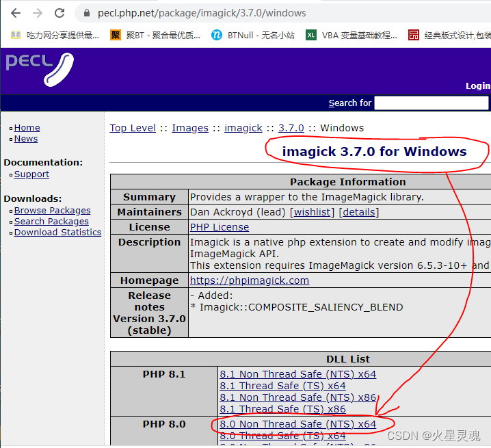
Task: Open the 吃力网分享 bookmark
Action: tap(55, 35)
